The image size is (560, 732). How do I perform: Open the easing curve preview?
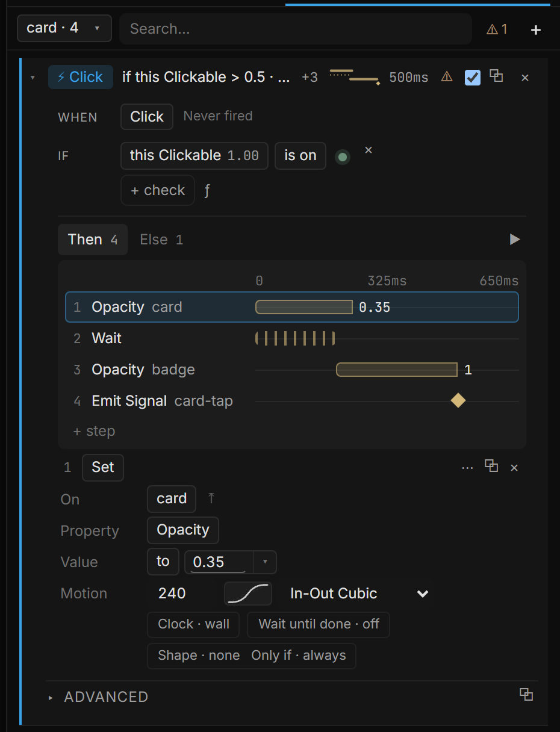(248, 594)
